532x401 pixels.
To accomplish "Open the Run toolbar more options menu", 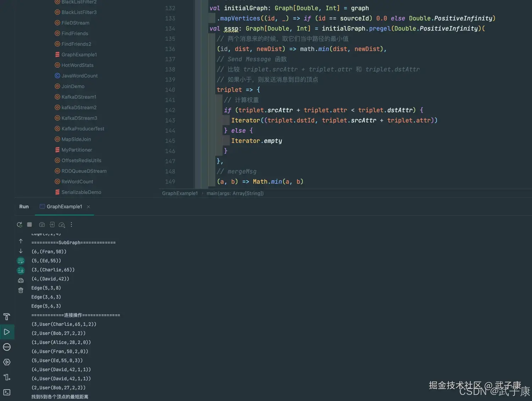I will pos(71,225).
